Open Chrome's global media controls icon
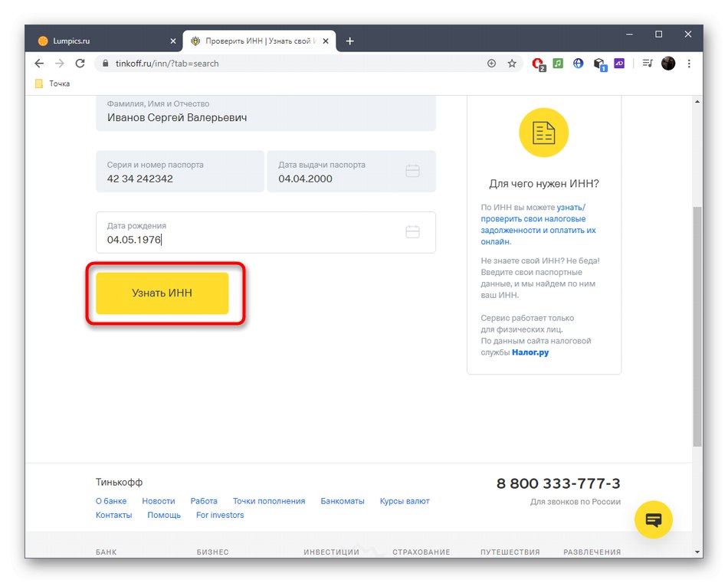 [646, 64]
